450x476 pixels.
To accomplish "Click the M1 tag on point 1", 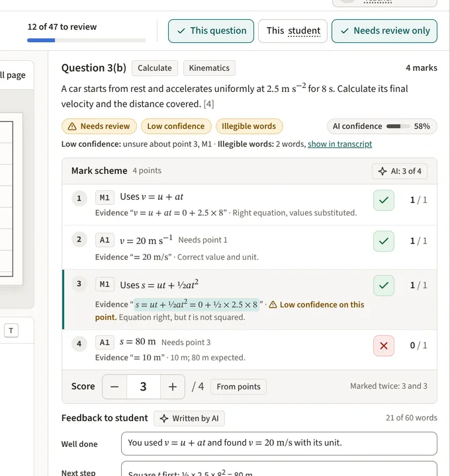I will pos(105,198).
